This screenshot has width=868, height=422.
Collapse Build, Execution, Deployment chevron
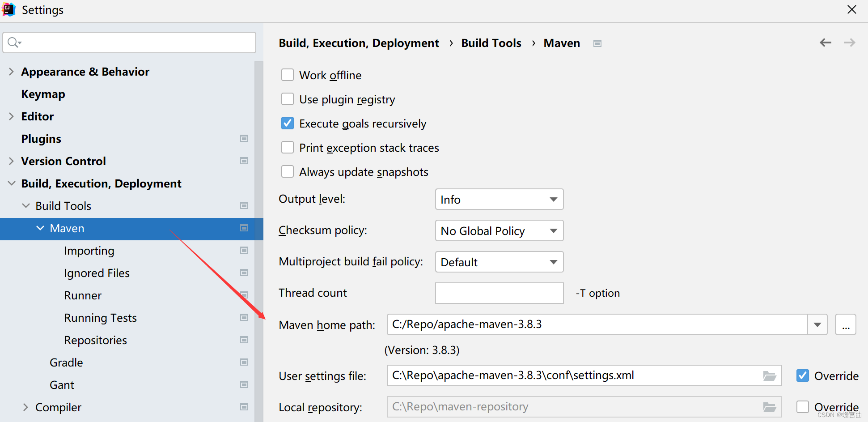(12, 183)
